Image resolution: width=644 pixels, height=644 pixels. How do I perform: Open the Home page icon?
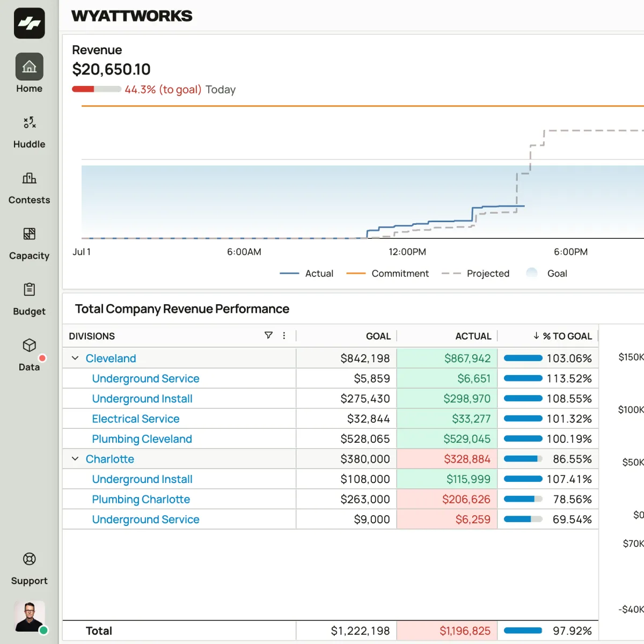30,67
